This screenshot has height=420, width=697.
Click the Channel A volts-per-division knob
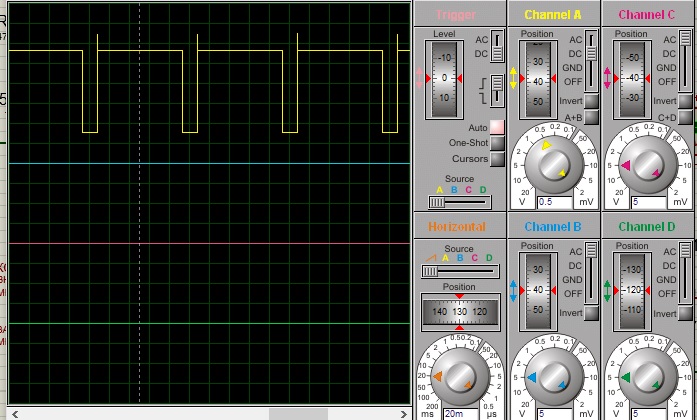tap(552, 166)
